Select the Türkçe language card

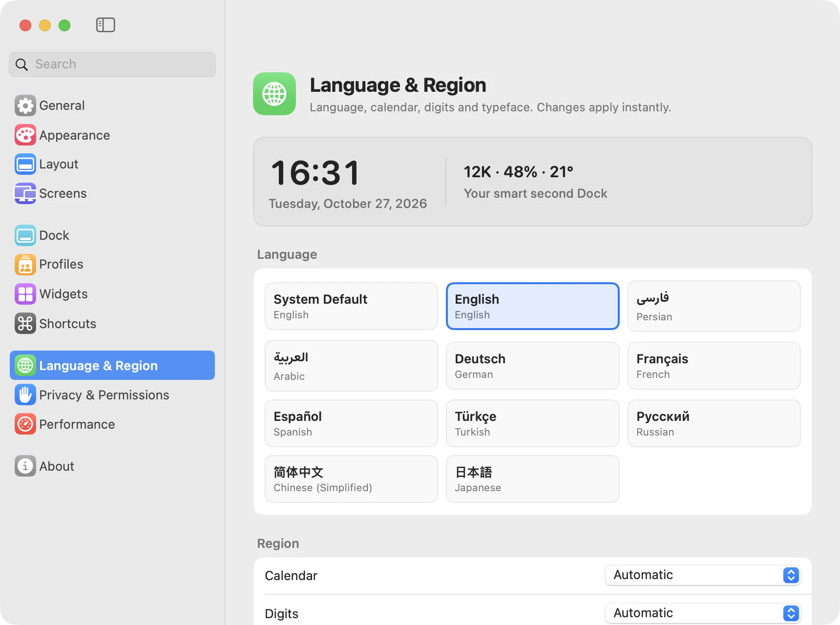[x=533, y=423]
